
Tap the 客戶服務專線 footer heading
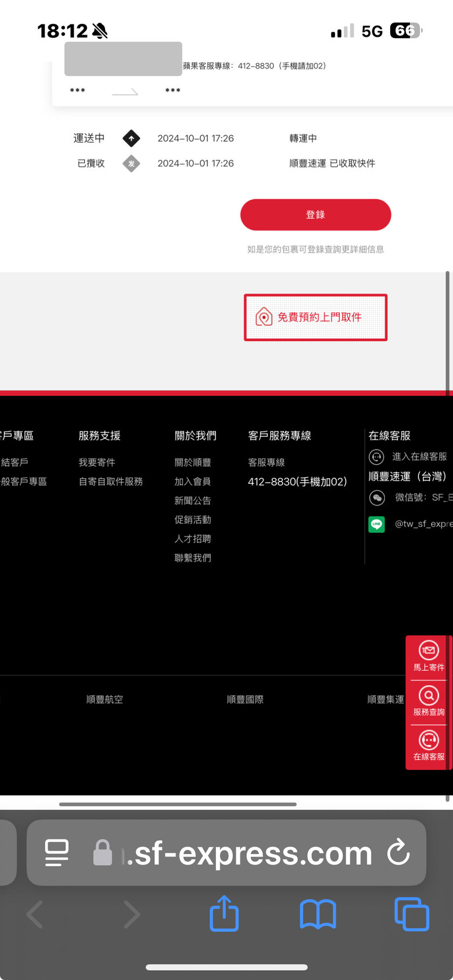pyautogui.click(x=279, y=436)
